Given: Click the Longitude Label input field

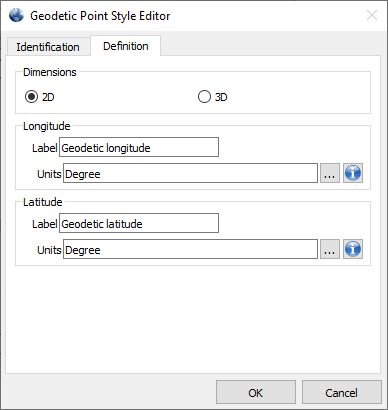Looking at the screenshot, I should (139, 147).
